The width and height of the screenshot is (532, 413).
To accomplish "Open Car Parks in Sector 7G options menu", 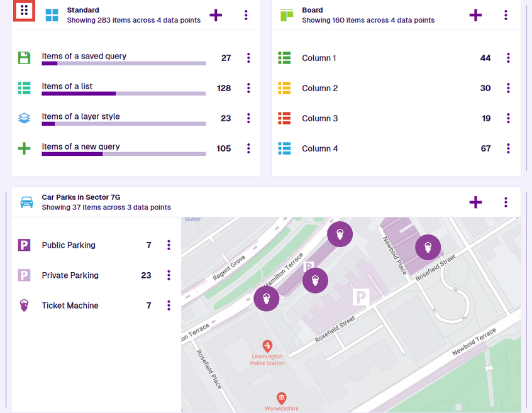I will [x=506, y=202].
